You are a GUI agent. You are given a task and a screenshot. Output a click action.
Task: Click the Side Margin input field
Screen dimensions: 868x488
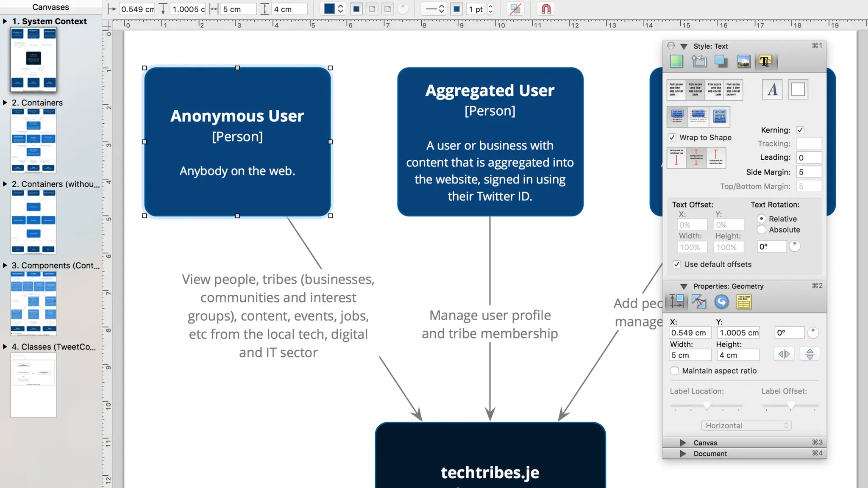809,172
